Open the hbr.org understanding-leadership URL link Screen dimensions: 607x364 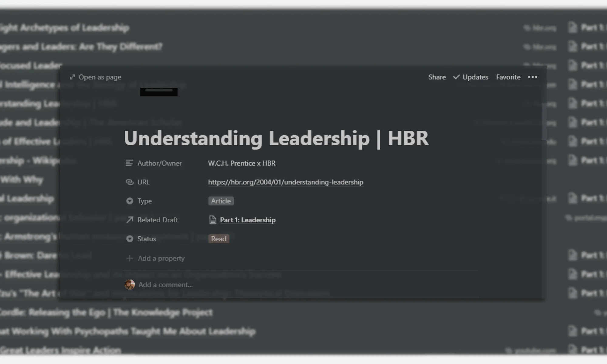point(285,182)
